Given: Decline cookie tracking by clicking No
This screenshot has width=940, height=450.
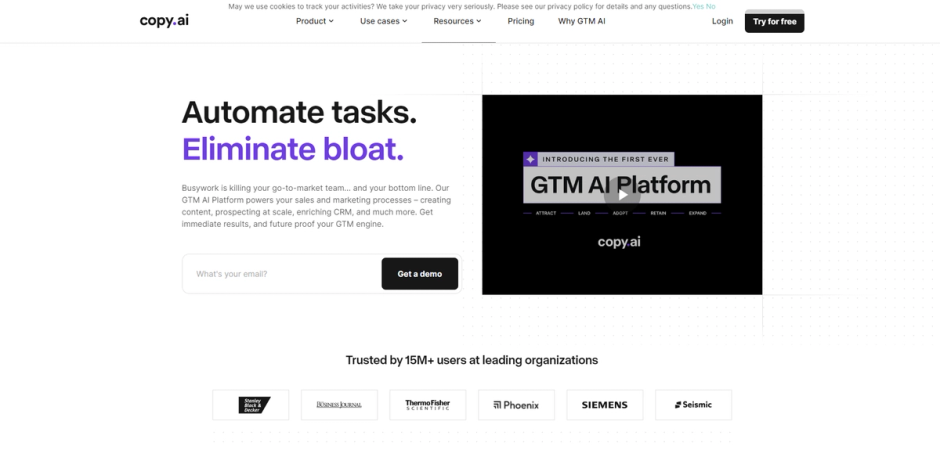Looking at the screenshot, I should tap(710, 7).
